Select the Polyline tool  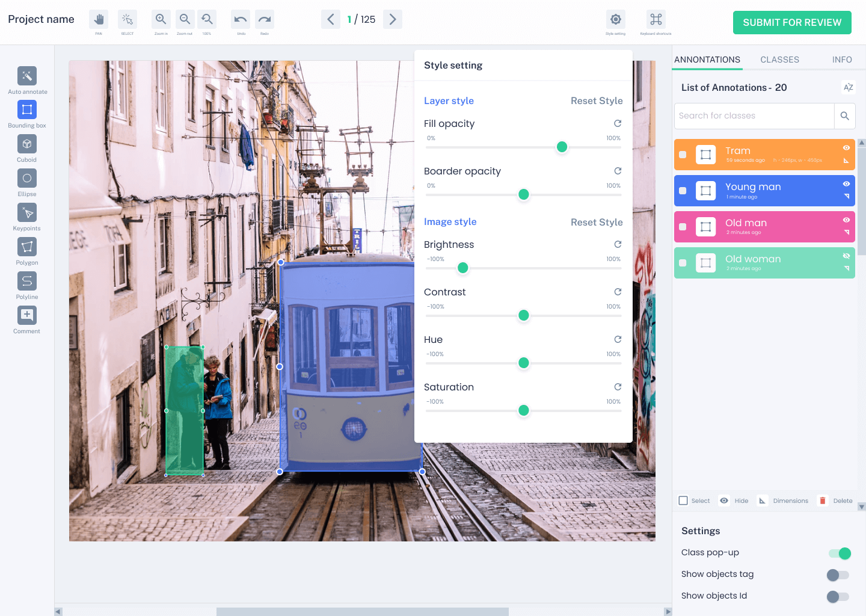[x=27, y=281]
